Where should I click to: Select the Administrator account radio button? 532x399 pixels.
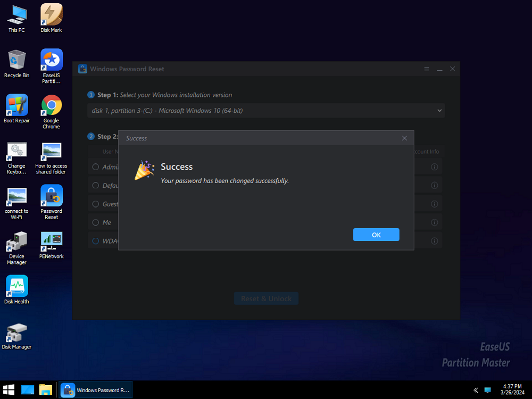coord(96,167)
